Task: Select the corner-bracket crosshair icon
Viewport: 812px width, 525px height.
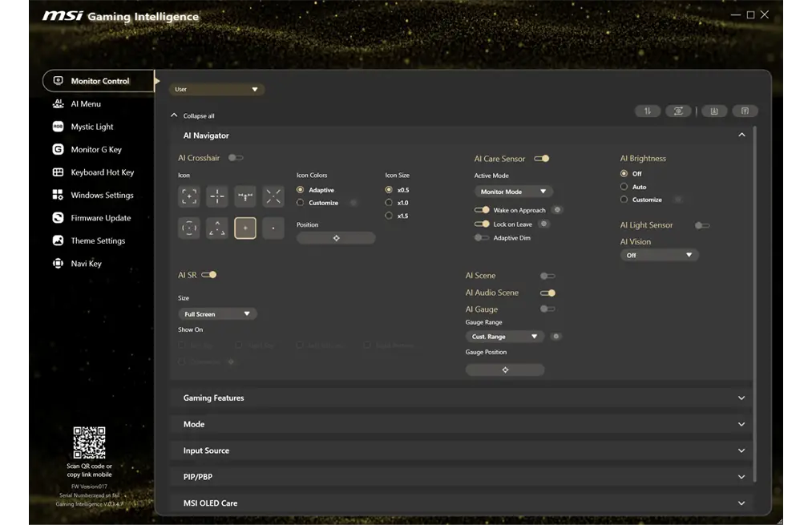Action: coord(189,196)
